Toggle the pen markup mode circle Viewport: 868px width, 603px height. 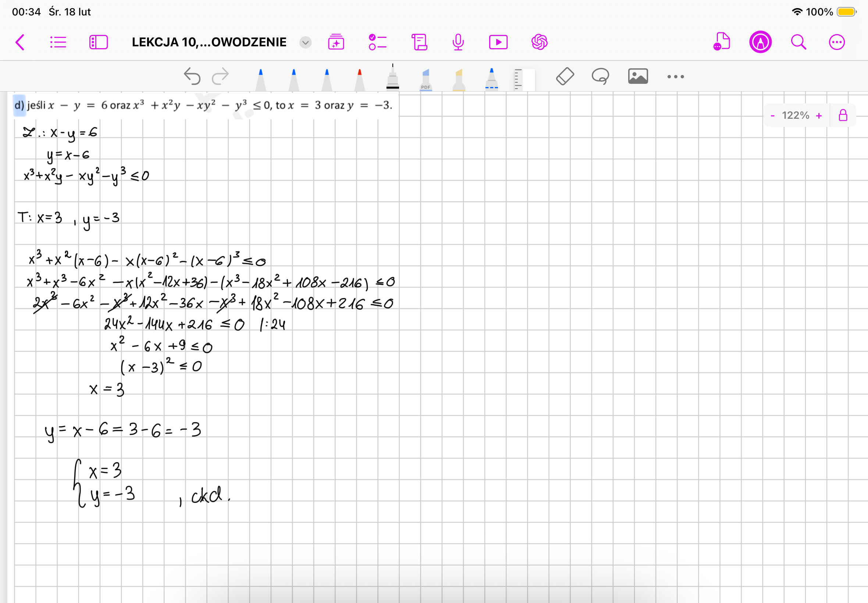click(x=760, y=42)
